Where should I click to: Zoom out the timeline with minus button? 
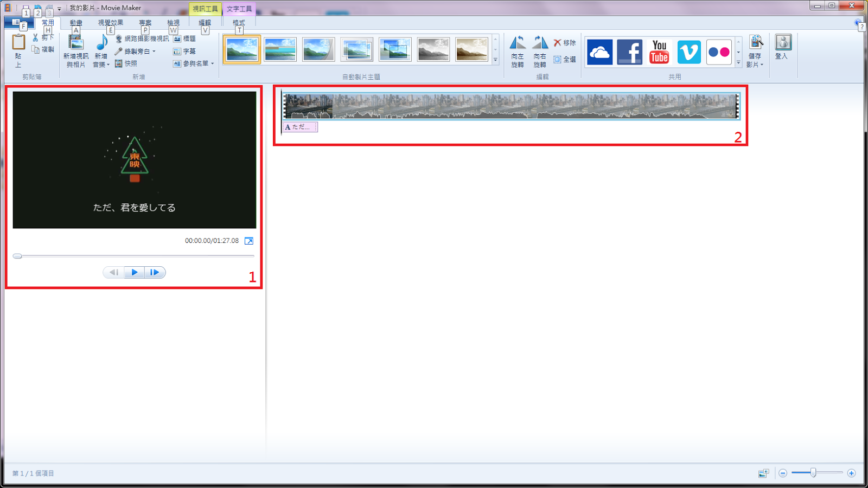pyautogui.click(x=783, y=473)
